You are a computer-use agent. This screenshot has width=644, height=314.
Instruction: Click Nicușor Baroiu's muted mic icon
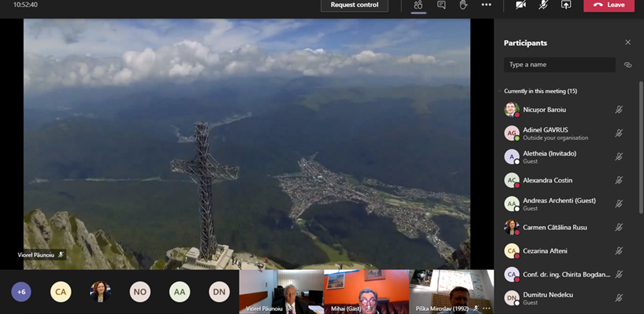click(619, 110)
